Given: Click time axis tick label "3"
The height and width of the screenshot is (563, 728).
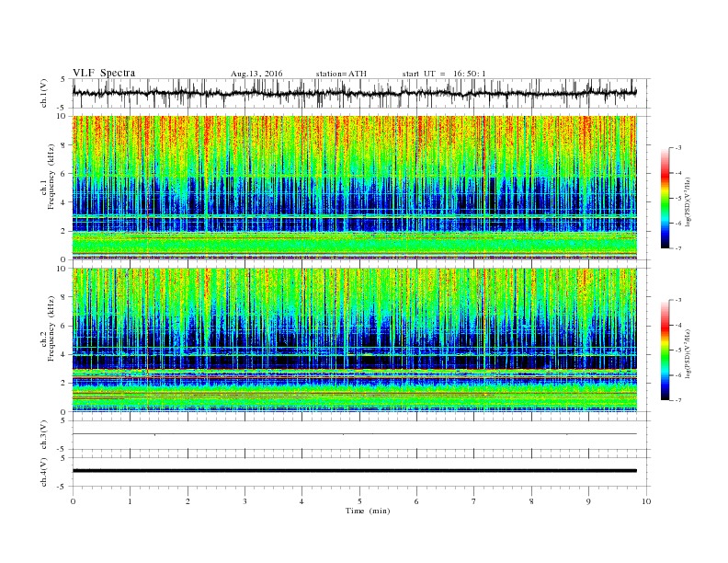Looking at the screenshot, I should (245, 501).
